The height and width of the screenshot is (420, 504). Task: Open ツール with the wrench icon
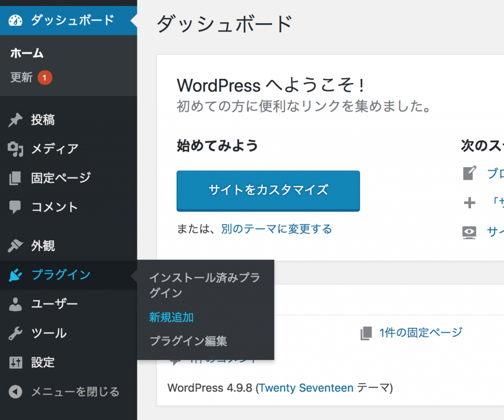coord(15,333)
